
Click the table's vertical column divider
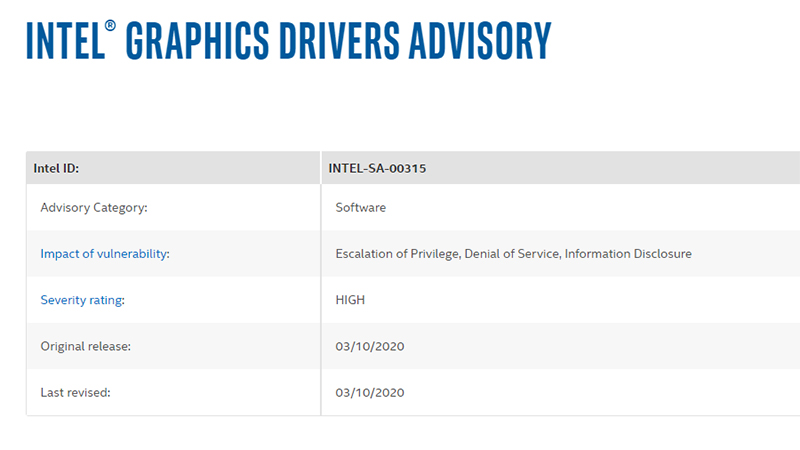click(x=321, y=300)
